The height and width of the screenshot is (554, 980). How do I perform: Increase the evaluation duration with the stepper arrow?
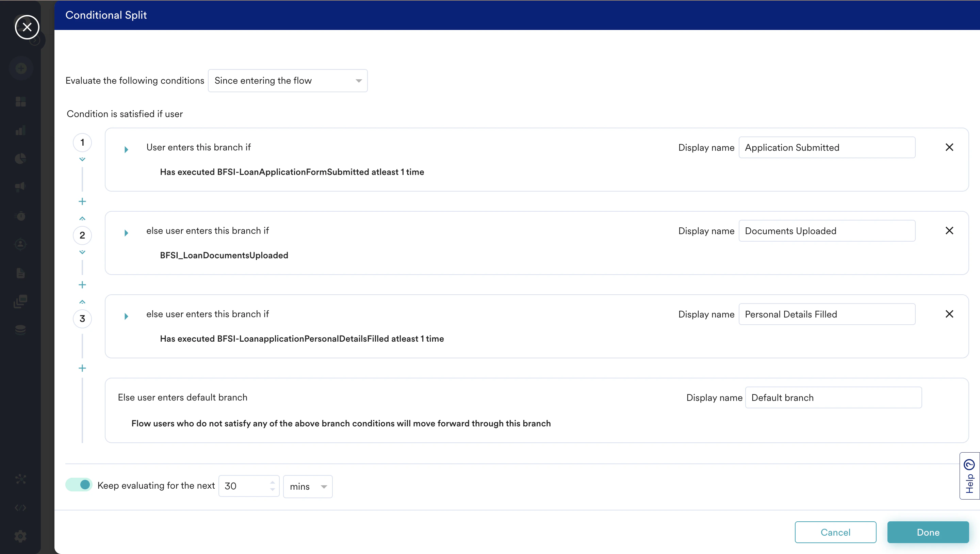click(x=272, y=482)
